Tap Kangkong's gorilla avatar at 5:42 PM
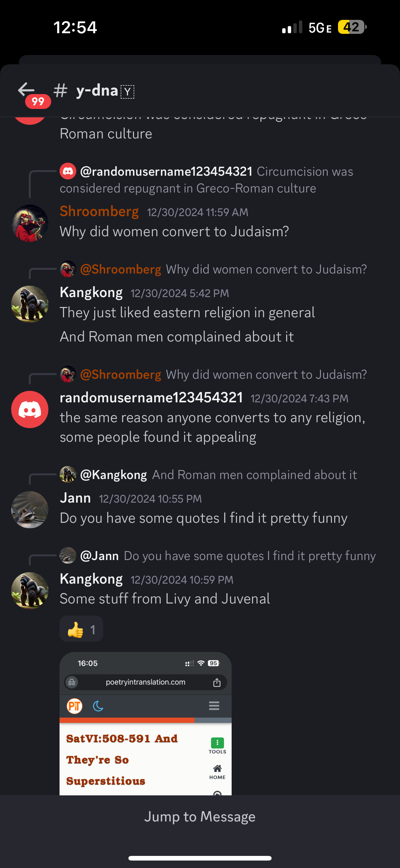Screen dimensions: 400x868 30,304
